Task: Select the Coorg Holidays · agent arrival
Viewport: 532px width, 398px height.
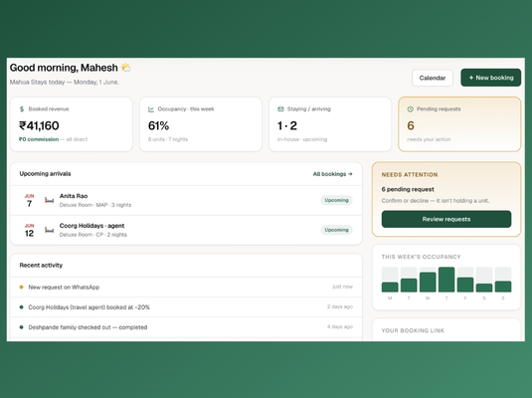Action: pyautogui.click(x=91, y=226)
